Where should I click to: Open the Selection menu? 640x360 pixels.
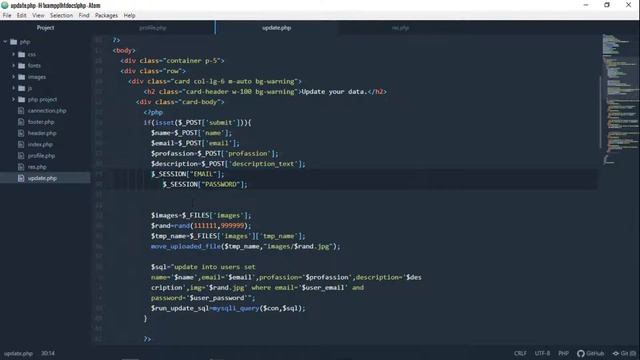61,16
